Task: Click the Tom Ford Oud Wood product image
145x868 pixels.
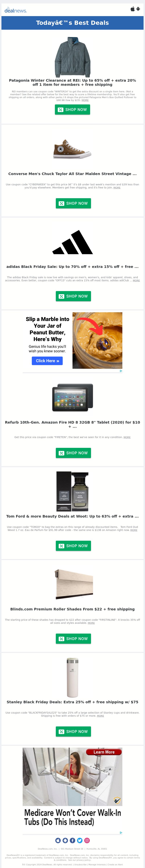Action: pos(72,491)
